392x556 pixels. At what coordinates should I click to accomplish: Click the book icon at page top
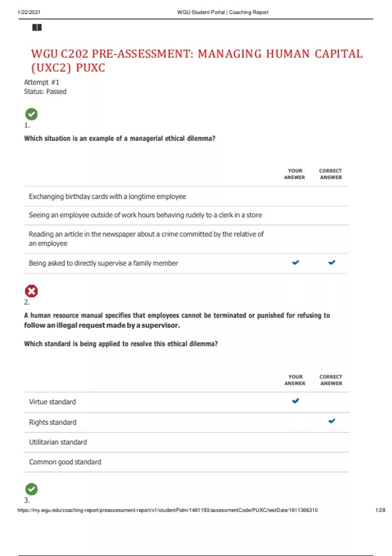(37, 27)
